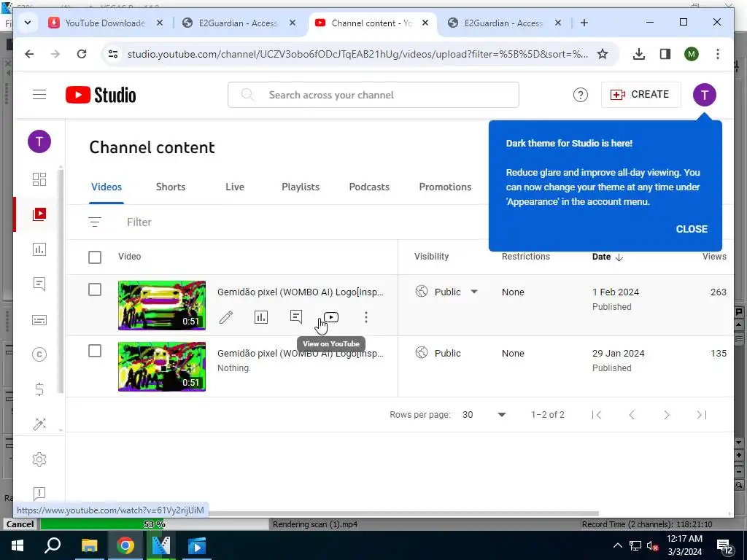This screenshot has width=747, height=560.
Task: Open the Help question mark icon
Action: click(x=580, y=95)
